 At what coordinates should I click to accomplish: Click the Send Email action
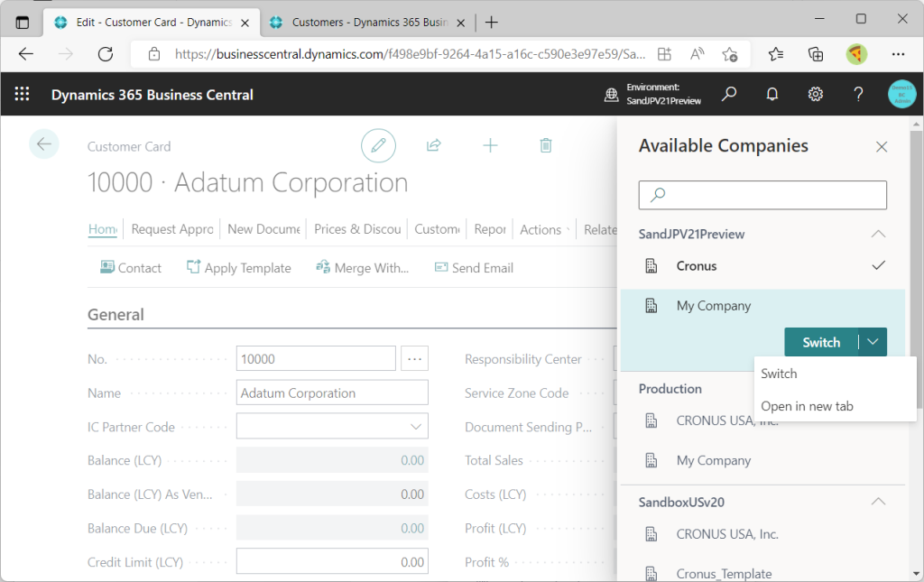pos(474,268)
